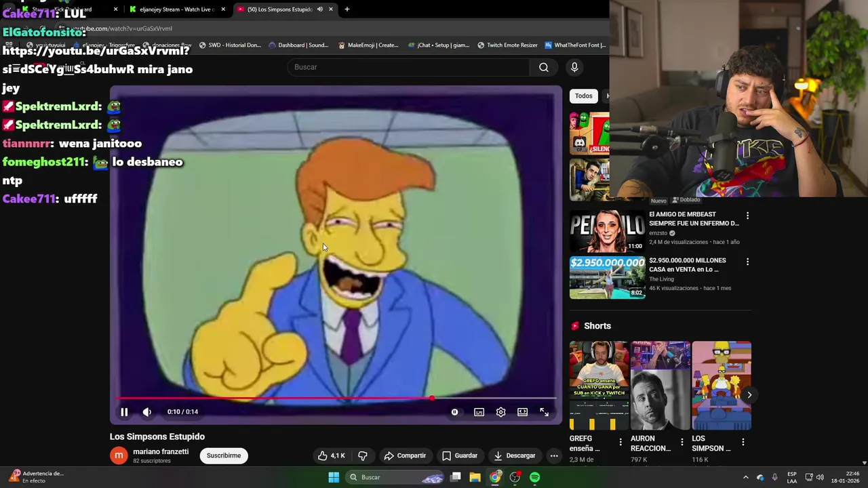Open options for LOS SIMPSON short
Viewport: 868px width, 488px height.
[743, 442]
